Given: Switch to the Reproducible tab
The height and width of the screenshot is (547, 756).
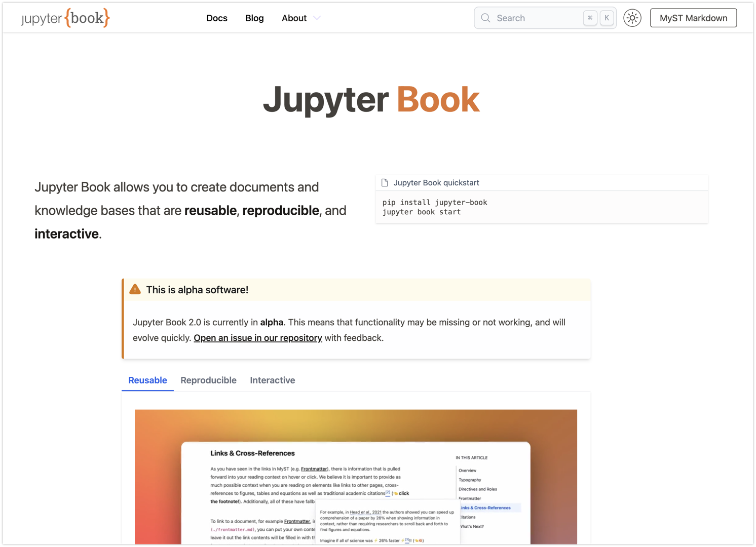Looking at the screenshot, I should [x=208, y=380].
